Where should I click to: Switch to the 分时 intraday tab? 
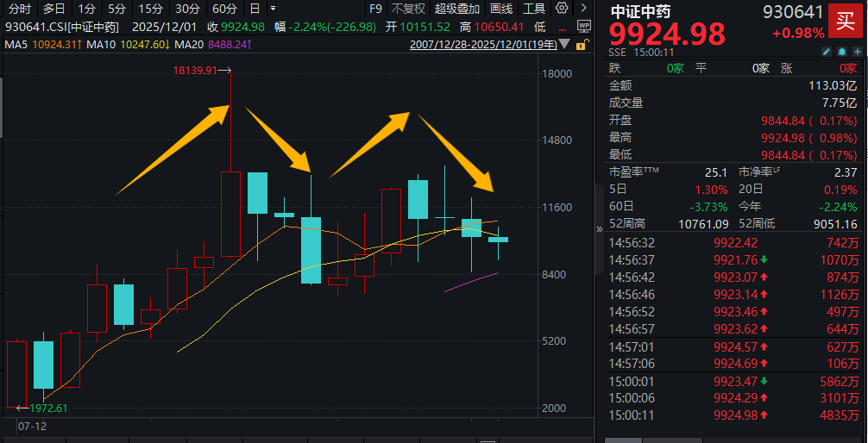(19, 9)
